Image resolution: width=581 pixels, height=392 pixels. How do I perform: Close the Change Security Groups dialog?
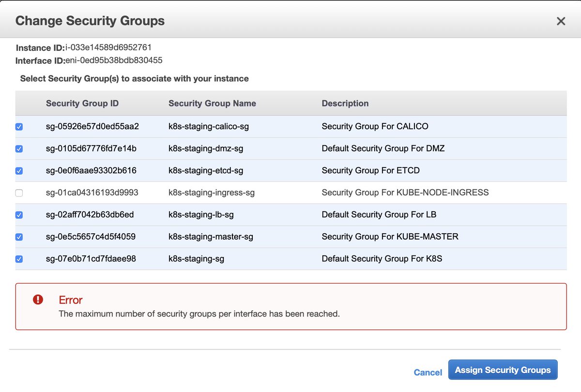tap(561, 21)
